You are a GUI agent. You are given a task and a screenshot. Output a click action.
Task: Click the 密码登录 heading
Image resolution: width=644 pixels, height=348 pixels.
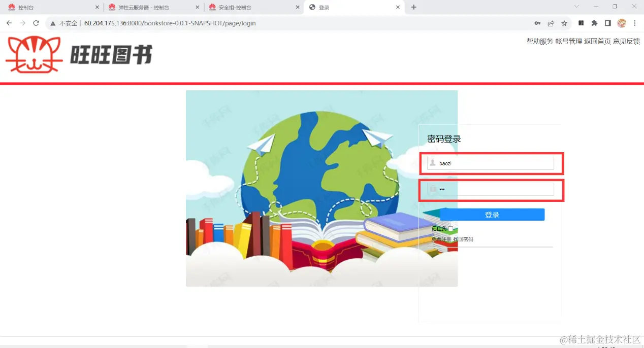click(x=444, y=139)
